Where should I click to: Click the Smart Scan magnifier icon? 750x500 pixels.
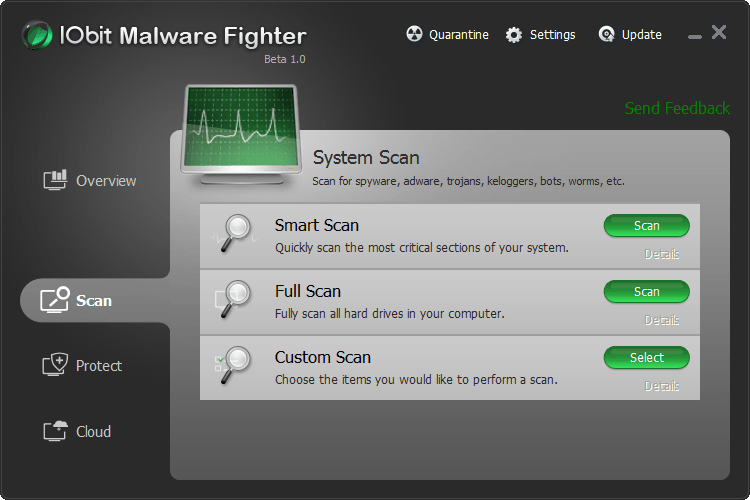[235, 233]
